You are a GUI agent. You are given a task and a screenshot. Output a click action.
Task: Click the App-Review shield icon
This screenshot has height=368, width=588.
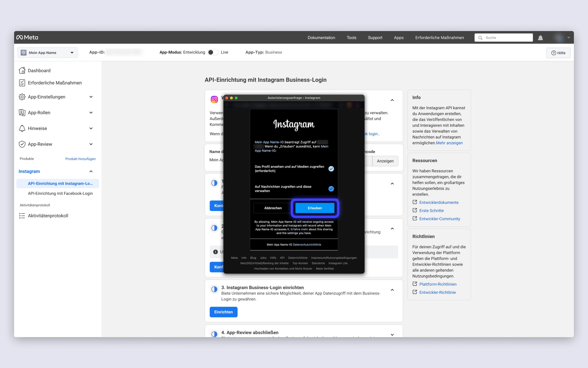pos(22,144)
